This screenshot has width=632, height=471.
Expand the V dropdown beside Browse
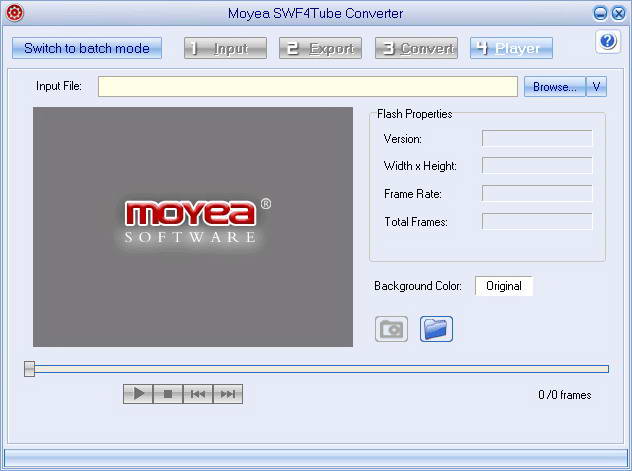[596, 87]
